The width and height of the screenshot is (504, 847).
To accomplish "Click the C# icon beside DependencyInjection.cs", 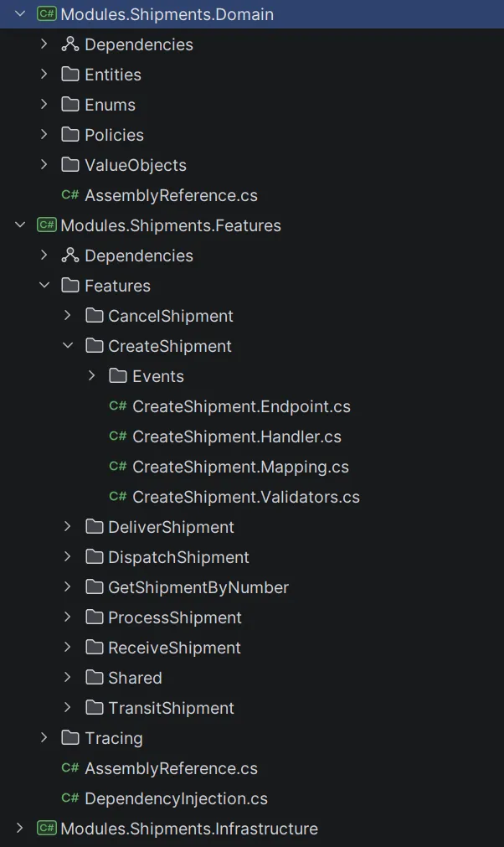I will coord(70,798).
